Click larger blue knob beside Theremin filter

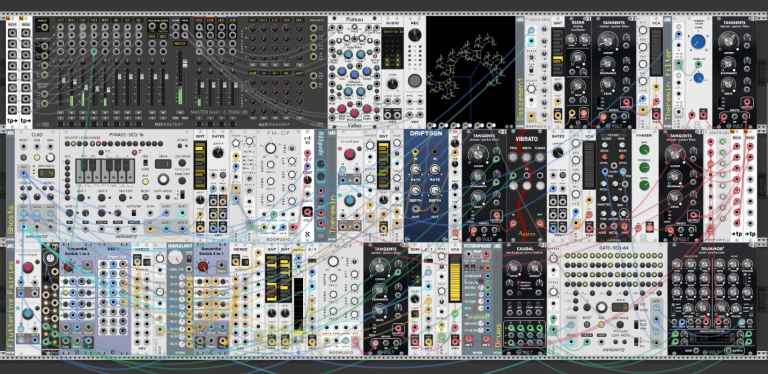tap(698, 43)
